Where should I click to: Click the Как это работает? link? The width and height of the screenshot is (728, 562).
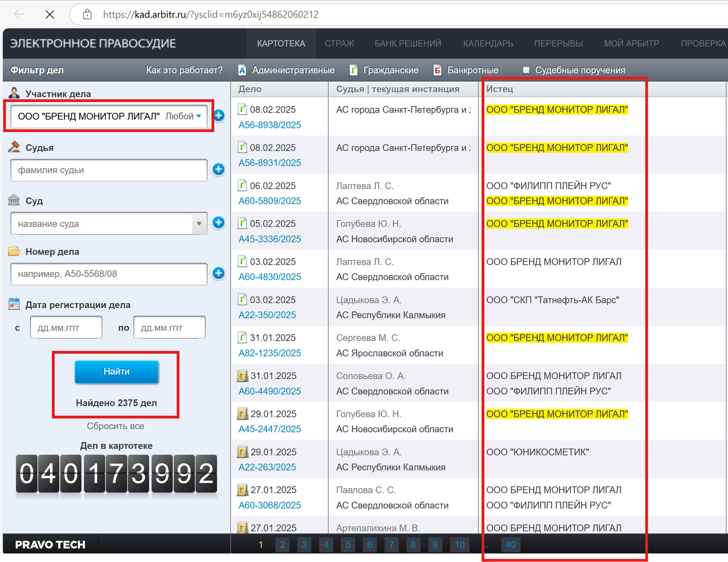[x=184, y=70]
